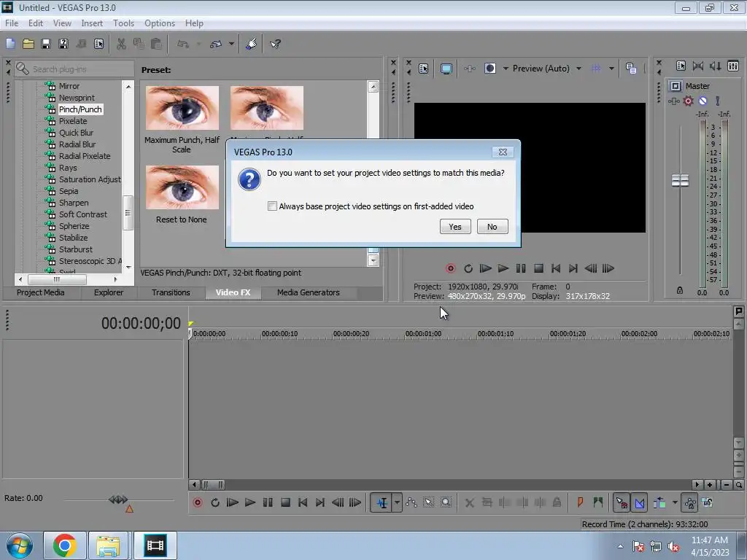Image resolution: width=747 pixels, height=560 pixels.
Task: Switch to the Explorer tab
Action: [109, 292]
